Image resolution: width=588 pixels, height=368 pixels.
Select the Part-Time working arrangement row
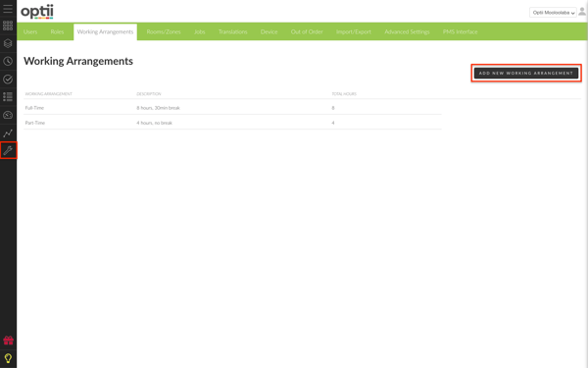coord(232,123)
